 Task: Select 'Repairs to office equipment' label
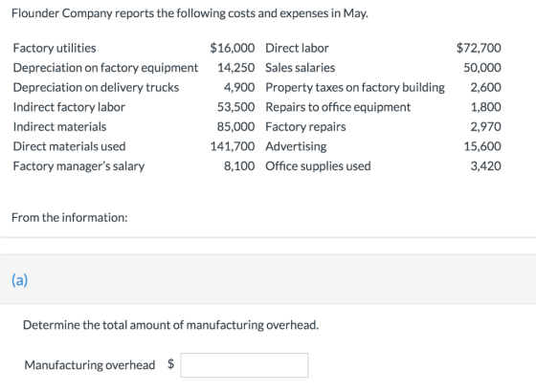tap(338, 107)
